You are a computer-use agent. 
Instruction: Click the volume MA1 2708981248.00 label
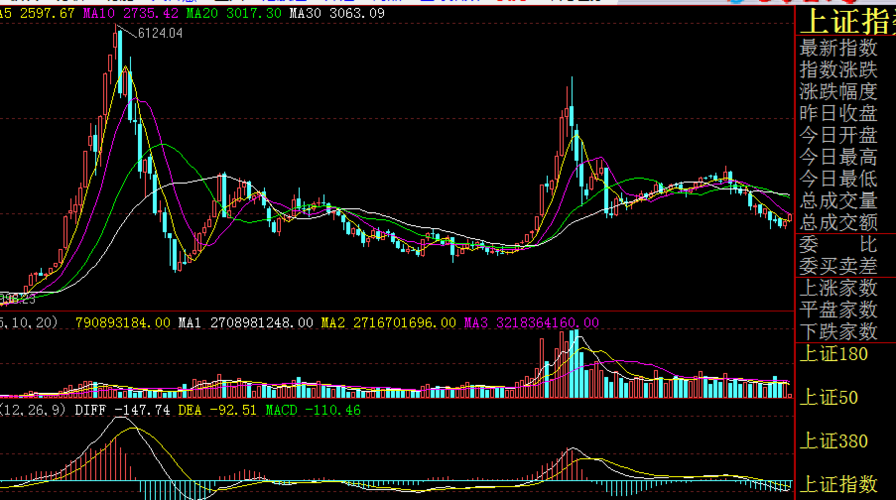(x=246, y=323)
